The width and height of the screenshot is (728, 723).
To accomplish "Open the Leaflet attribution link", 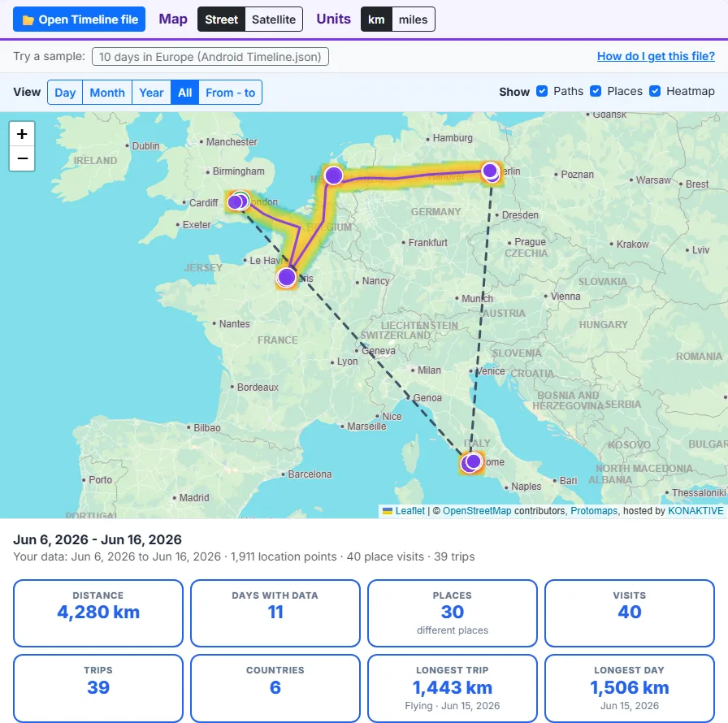I will (x=409, y=511).
